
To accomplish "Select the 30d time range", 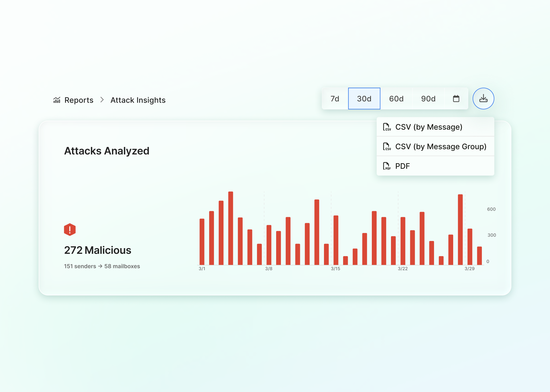I will (364, 99).
